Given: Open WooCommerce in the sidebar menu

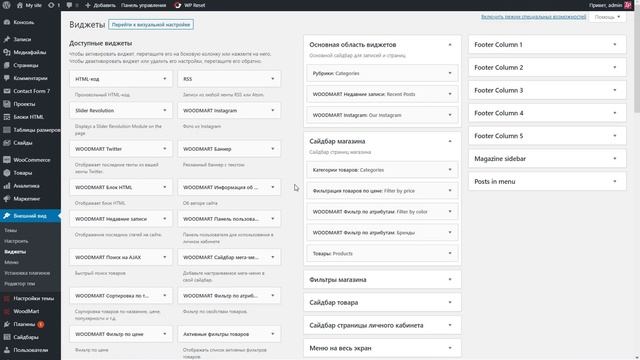Looking at the screenshot, I should pyautogui.click(x=31, y=160).
